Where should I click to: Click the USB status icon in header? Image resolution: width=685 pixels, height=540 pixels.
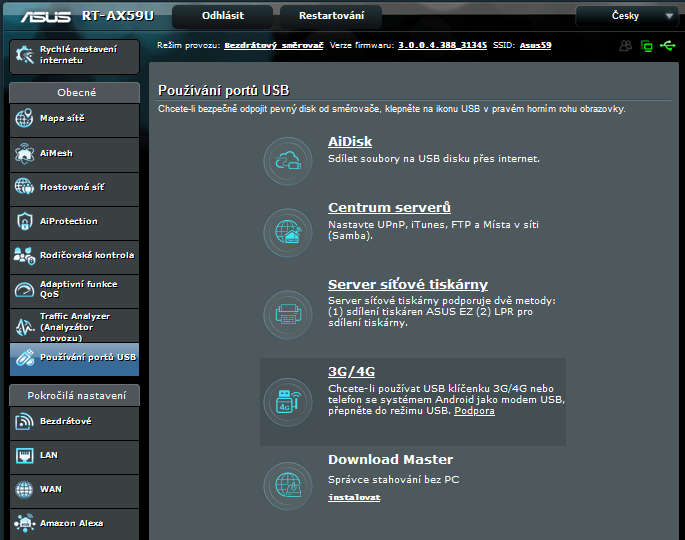667,46
